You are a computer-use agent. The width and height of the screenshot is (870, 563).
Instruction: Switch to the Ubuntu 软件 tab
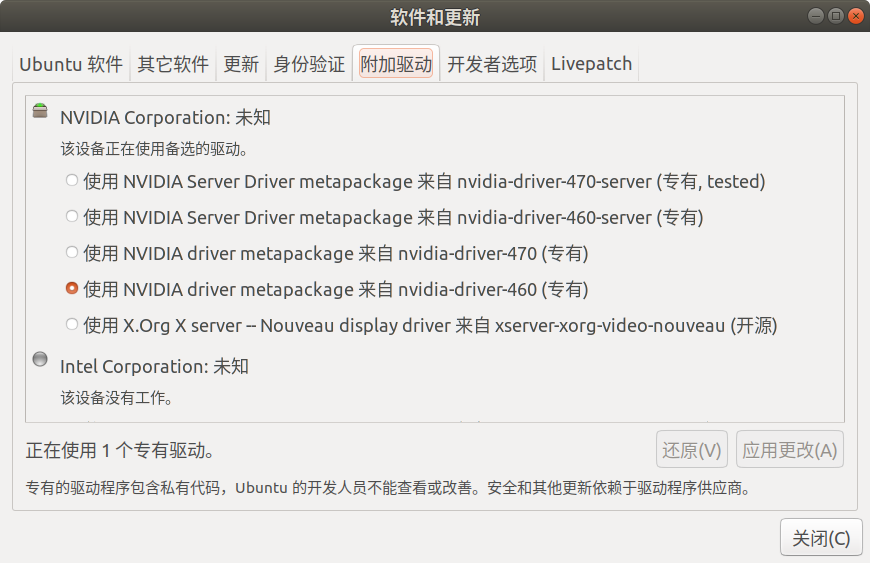coord(71,64)
